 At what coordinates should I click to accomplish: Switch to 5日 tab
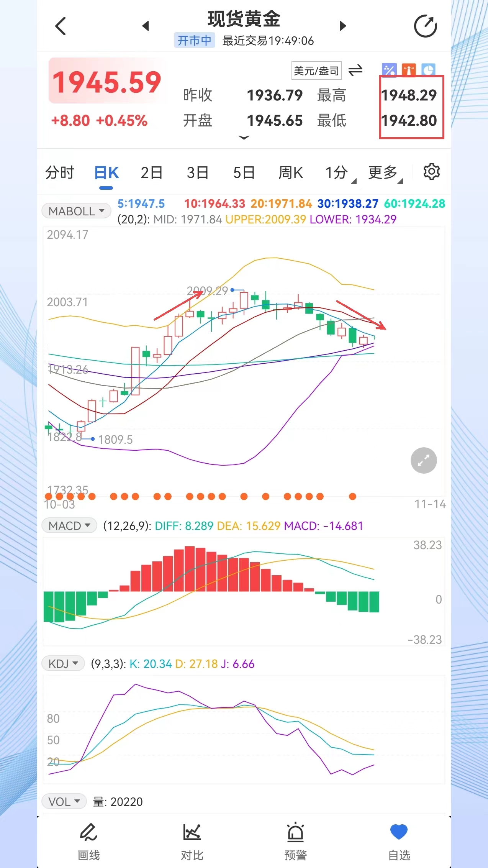(244, 172)
